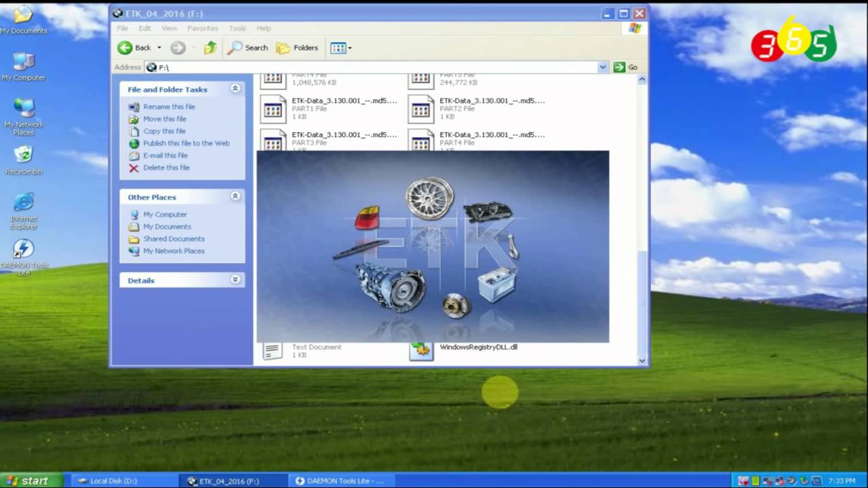868x488 pixels.
Task: Open My Network Places desktop icon
Action: pos(24,117)
